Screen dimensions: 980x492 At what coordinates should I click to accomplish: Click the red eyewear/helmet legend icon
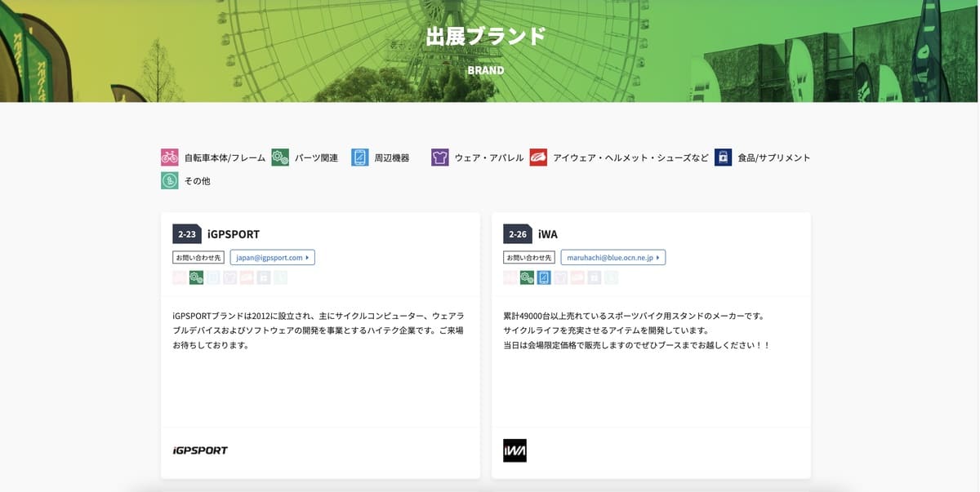[538, 157]
